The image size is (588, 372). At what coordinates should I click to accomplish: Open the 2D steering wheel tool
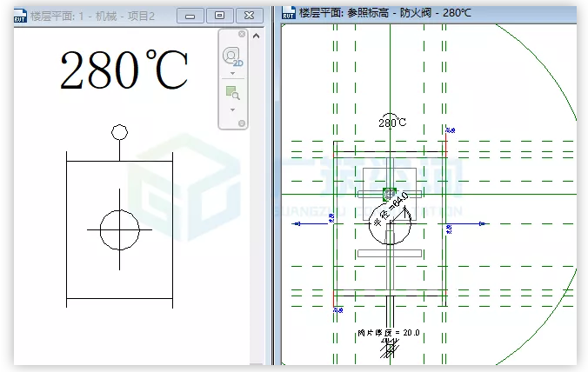tap(232, 57)
